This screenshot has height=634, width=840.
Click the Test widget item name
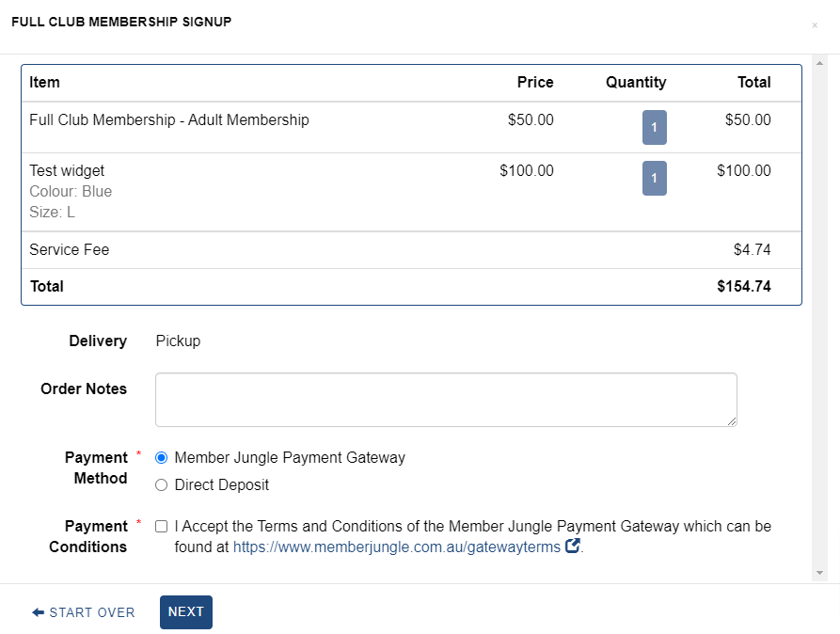point(67,170)
